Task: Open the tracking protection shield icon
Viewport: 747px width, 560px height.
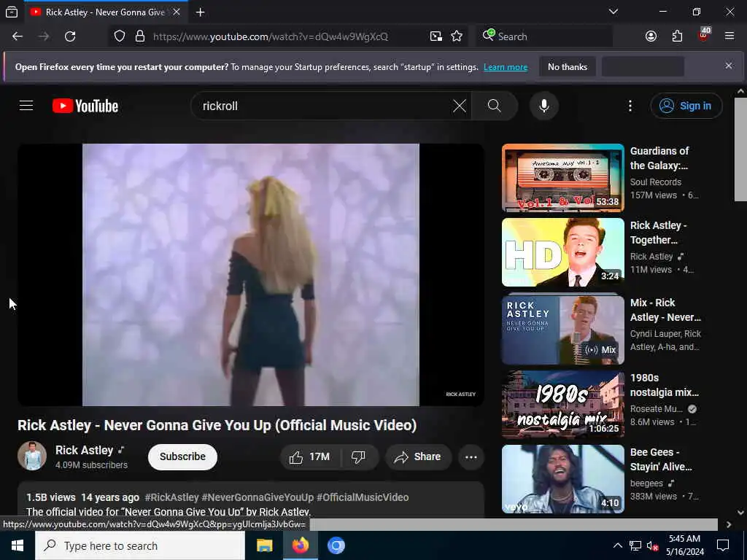Action: 120,36
